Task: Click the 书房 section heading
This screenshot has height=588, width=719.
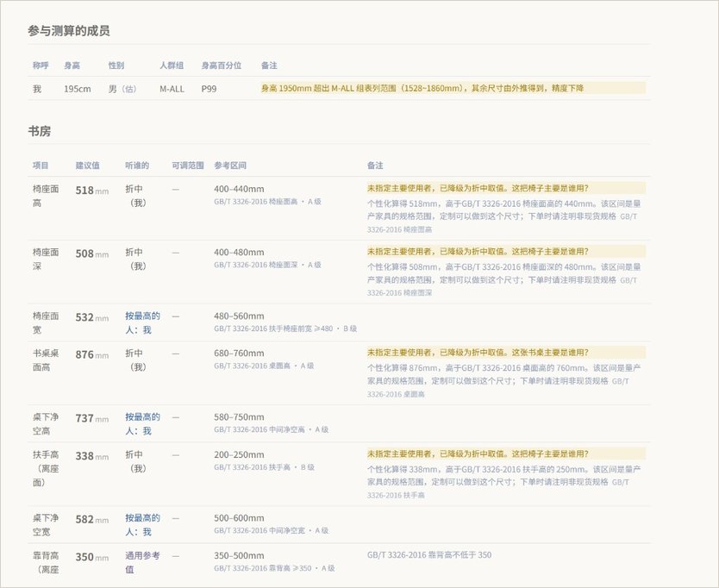Action: pyautogui.click(x=40, y=132)
